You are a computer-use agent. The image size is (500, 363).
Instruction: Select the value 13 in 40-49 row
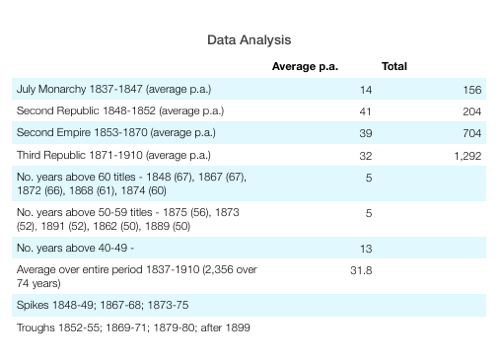(x=366, y=249)
